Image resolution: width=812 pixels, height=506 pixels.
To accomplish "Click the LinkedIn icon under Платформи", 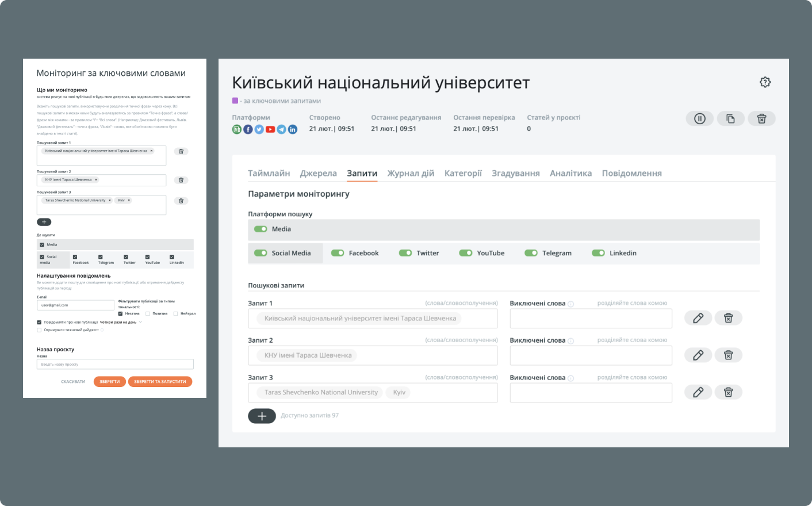I will point(293,129).
